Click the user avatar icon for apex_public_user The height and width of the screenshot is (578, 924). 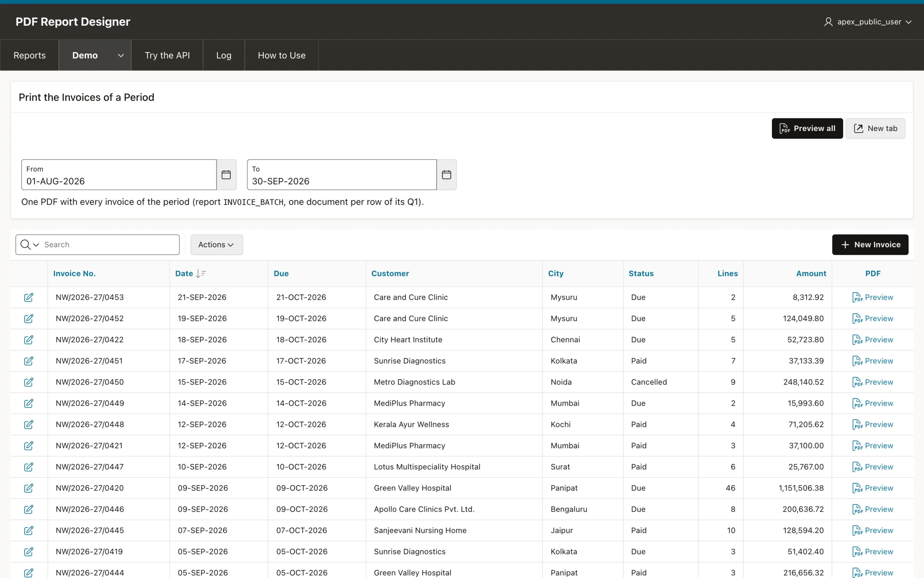[828, 22]
